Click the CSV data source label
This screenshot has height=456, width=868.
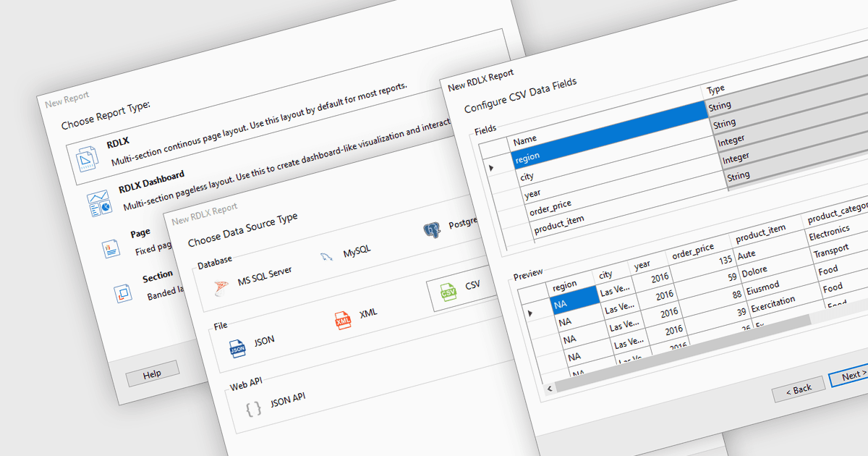coord(472,285)
